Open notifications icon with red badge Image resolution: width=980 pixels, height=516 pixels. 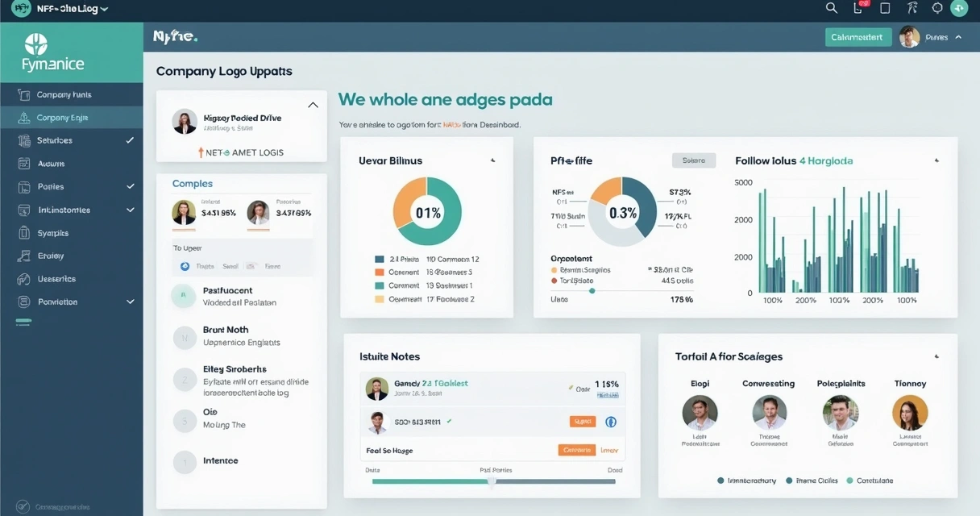(858, 8)
